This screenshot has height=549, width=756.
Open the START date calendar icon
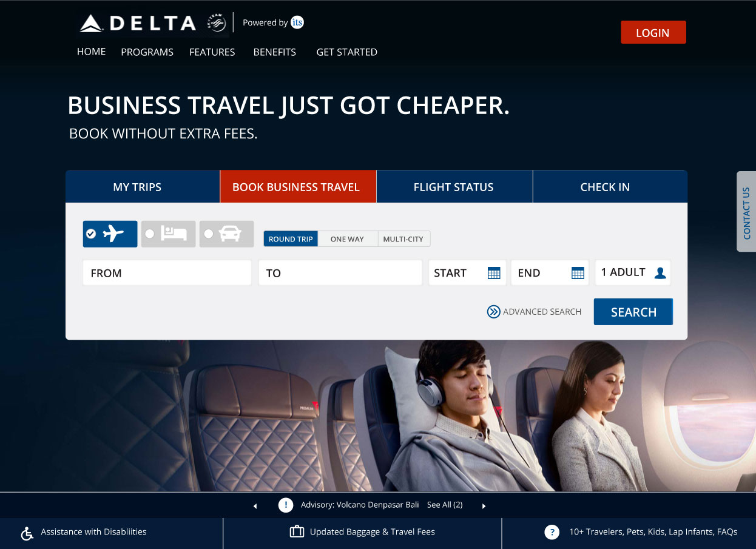click(x=494, y=273)
